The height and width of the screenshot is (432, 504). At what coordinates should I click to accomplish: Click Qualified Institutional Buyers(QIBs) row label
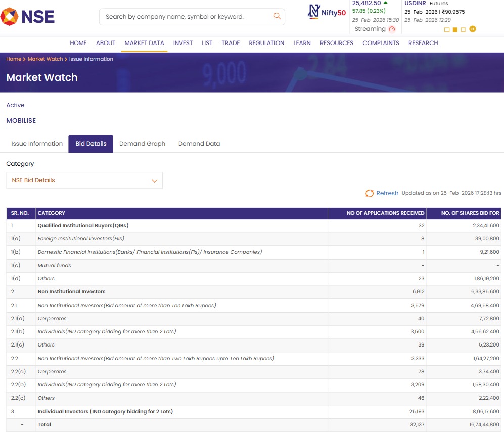83,225
